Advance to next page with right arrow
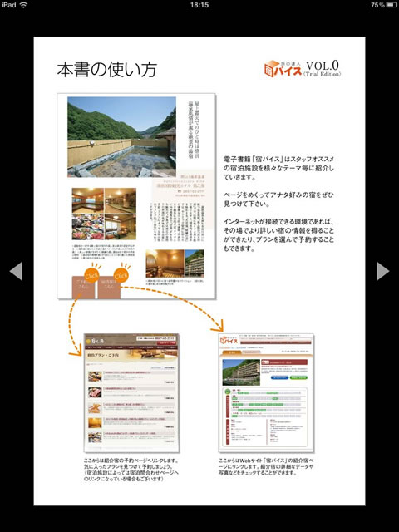The width and height of the screenshot is (399, 532). pyautogui.click(x=382, y=271)
